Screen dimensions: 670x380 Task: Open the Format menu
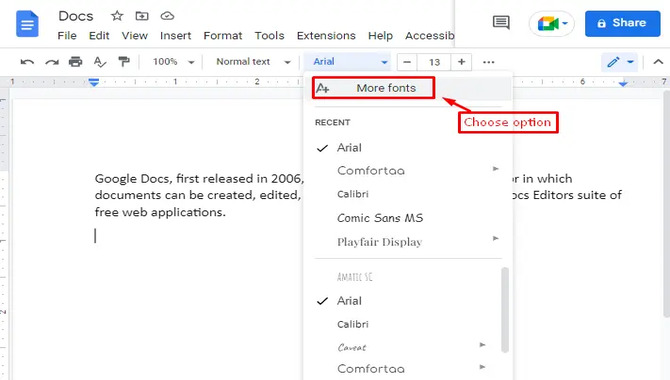tap(223, 36)
